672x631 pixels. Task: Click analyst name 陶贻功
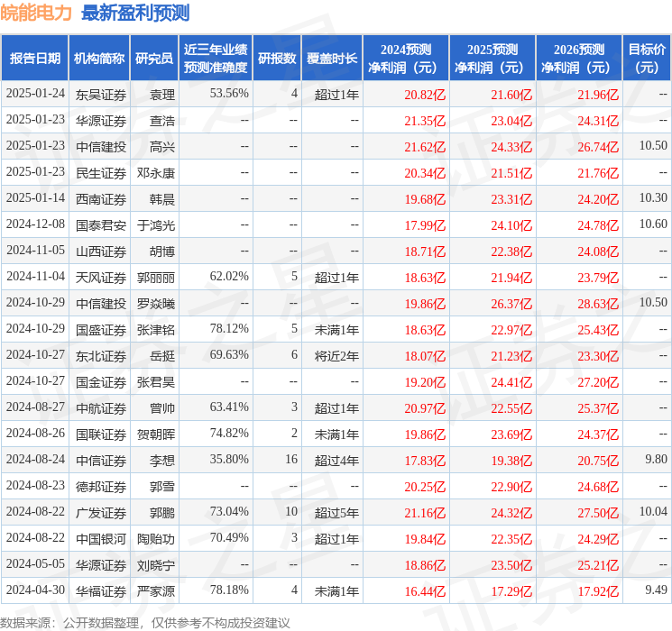pos(155,539)
